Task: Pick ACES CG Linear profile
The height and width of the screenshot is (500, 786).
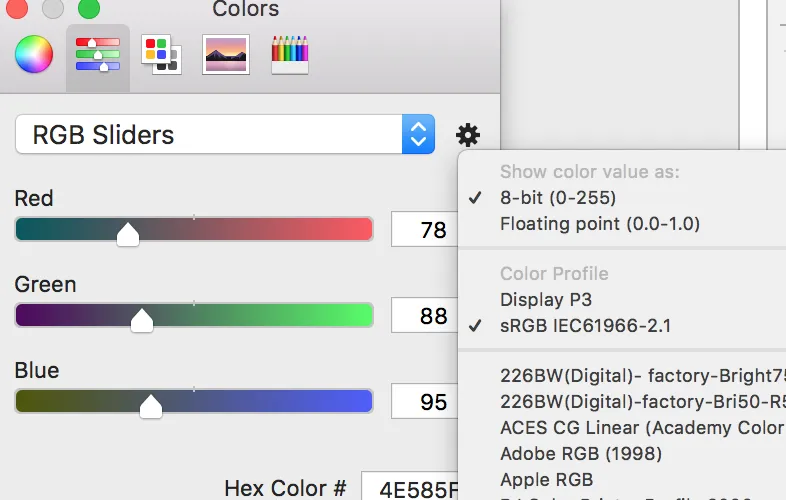Action: point(641,428)
